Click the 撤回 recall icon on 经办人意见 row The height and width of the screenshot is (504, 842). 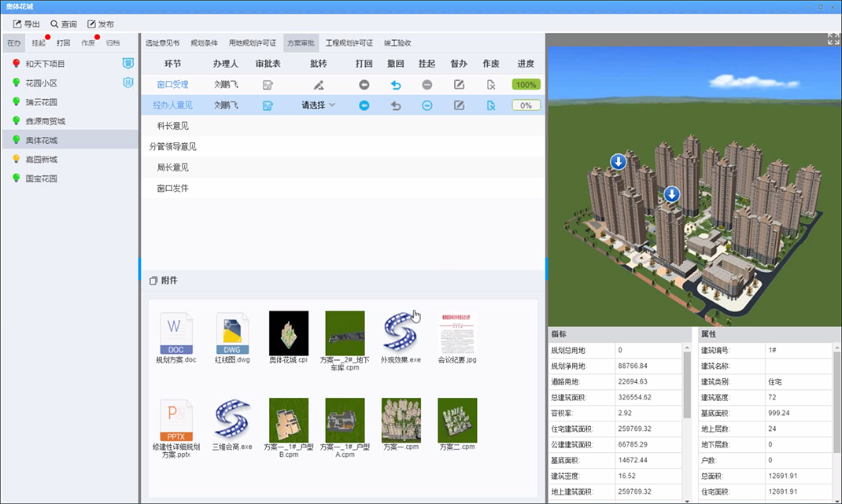[396, 105]
